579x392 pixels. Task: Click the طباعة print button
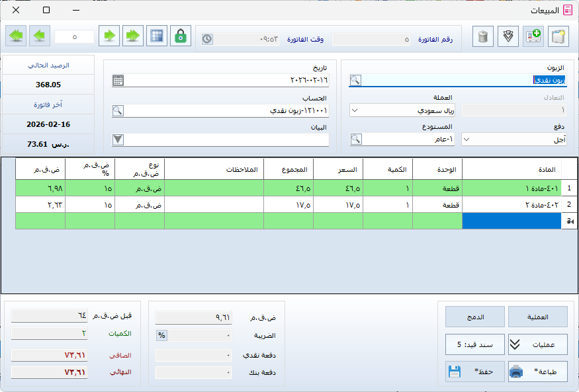[x=537, y=372]
